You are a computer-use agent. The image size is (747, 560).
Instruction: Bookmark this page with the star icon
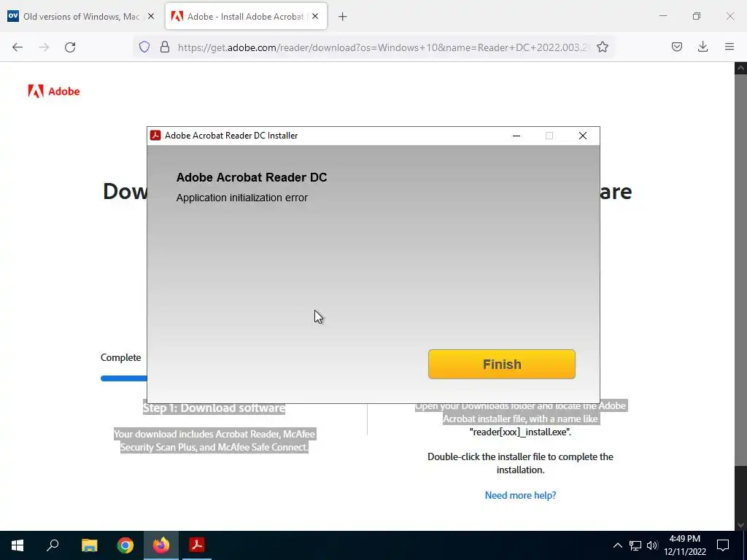pos(603,47)
